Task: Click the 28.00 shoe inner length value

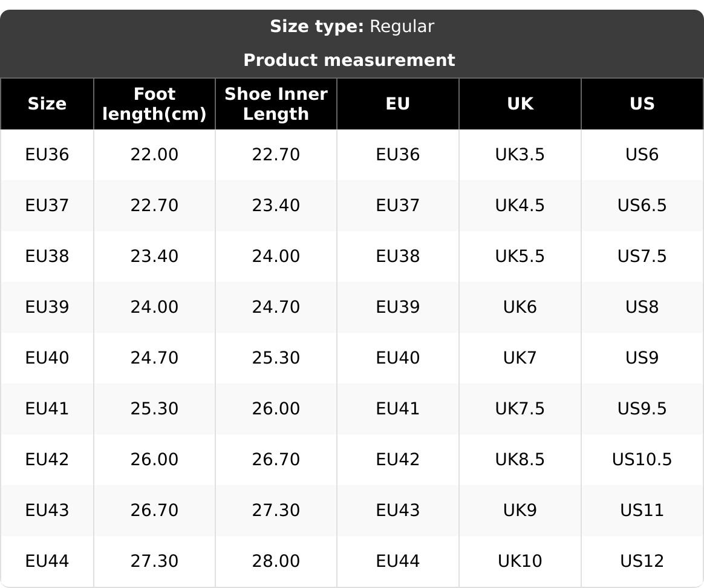Action: click(x=276, y=561)
